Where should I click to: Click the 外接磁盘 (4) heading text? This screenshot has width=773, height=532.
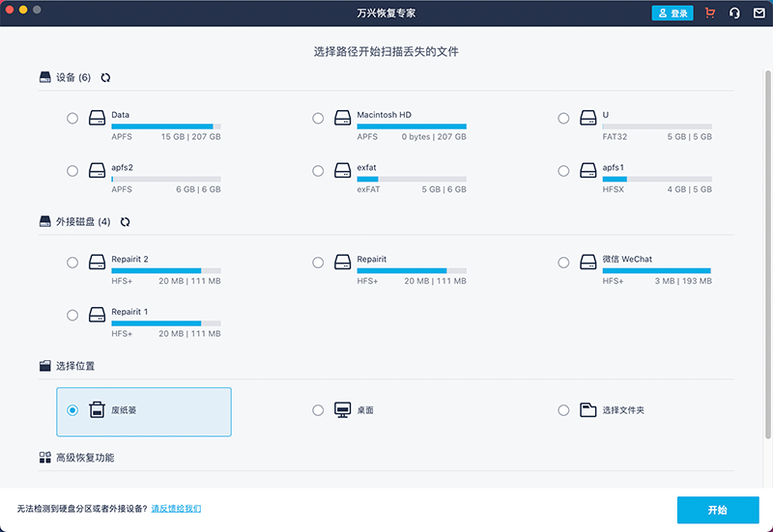(83, 222)
